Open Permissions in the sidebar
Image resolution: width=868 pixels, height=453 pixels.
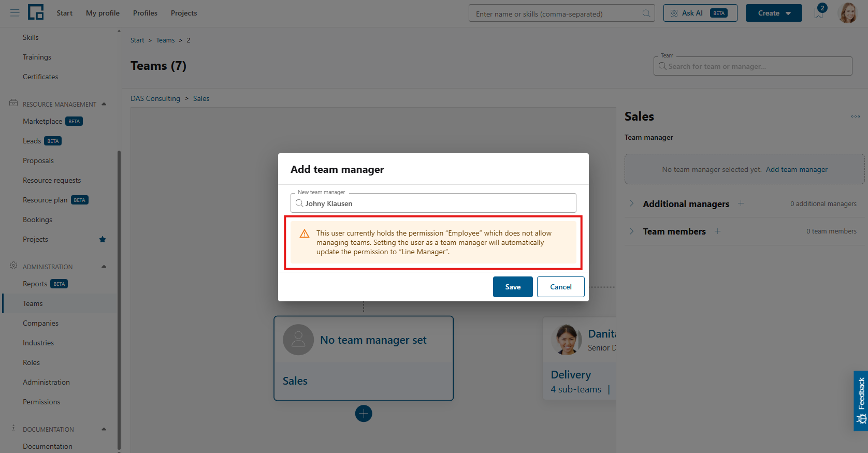pos(41,402)
